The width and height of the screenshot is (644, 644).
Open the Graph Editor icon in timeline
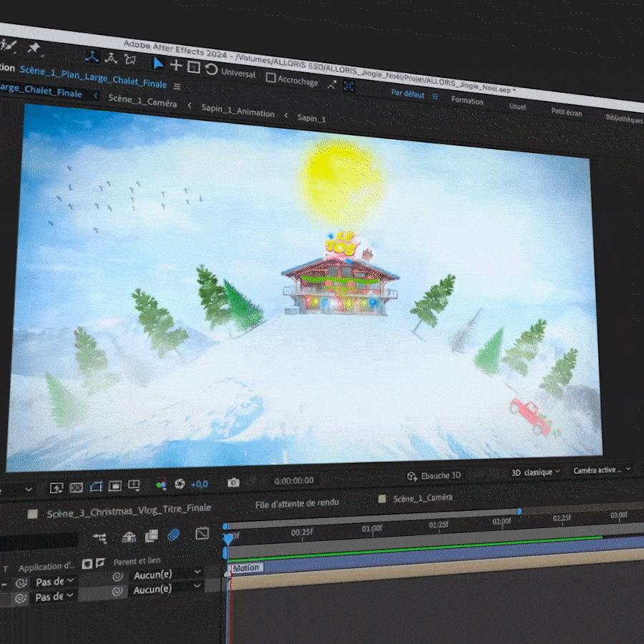pos(202,534)
